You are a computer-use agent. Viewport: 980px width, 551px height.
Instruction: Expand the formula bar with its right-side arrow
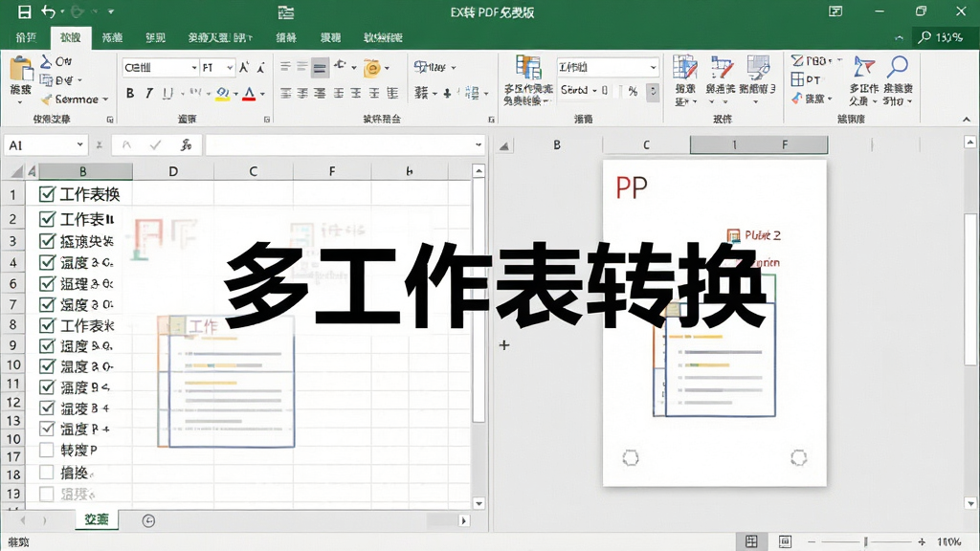point(479,145)
